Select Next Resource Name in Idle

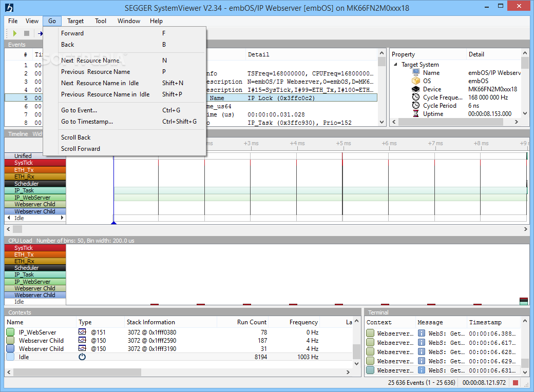[125, 83]
